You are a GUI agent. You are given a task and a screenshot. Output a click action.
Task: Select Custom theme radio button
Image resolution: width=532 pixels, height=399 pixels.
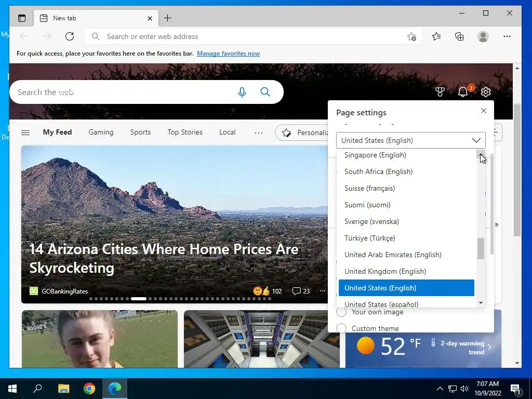point(341,328)
